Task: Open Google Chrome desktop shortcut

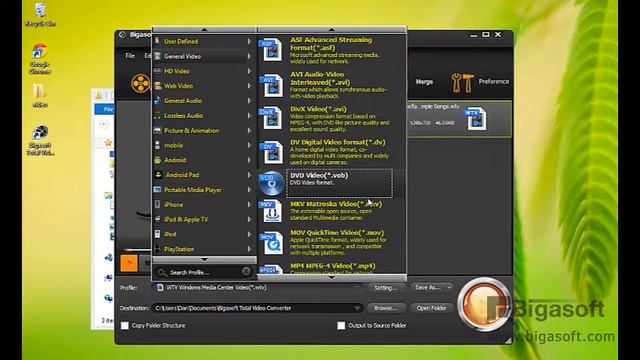Action: [40, 58]
